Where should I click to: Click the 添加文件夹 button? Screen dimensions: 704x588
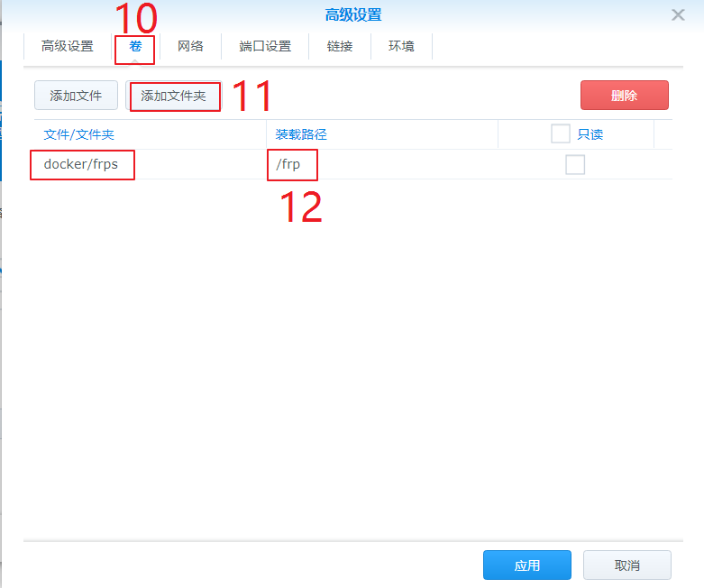(x=174, y=96)
